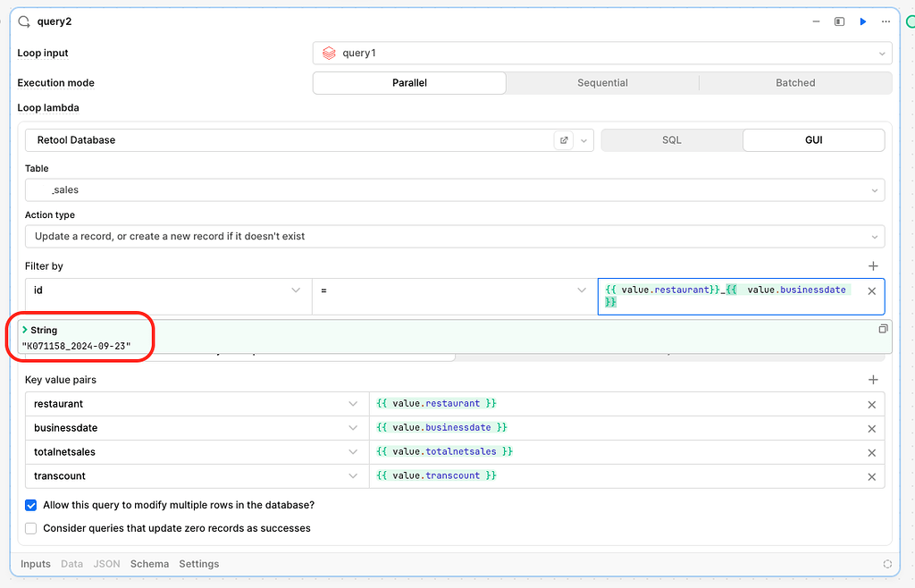This screenshot has height=588, width=915.
Task: Remove the id filter row
Action: (872, 291)
